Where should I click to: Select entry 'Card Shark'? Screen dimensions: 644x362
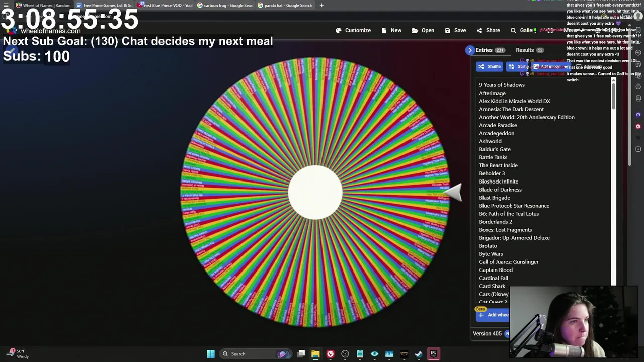click(492, 286)
